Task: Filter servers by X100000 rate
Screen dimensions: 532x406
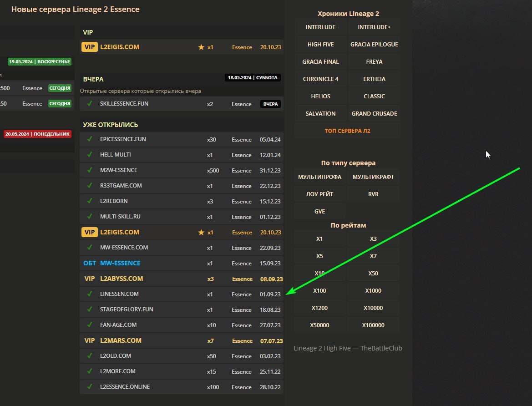Action: point(373,325)
